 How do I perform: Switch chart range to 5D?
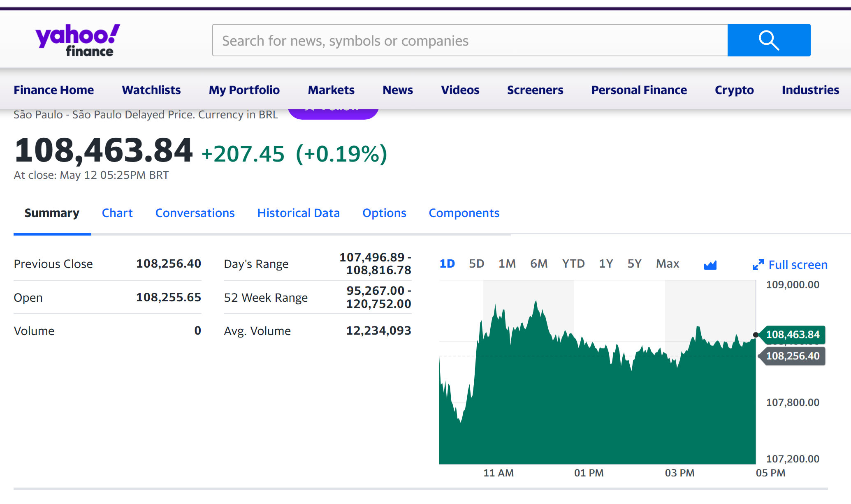coord(477,264)
